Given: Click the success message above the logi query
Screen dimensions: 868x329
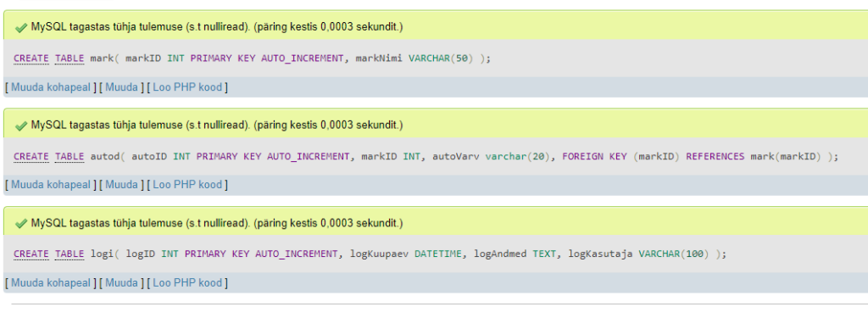Looking at the screenshot, I should [217, 224].
